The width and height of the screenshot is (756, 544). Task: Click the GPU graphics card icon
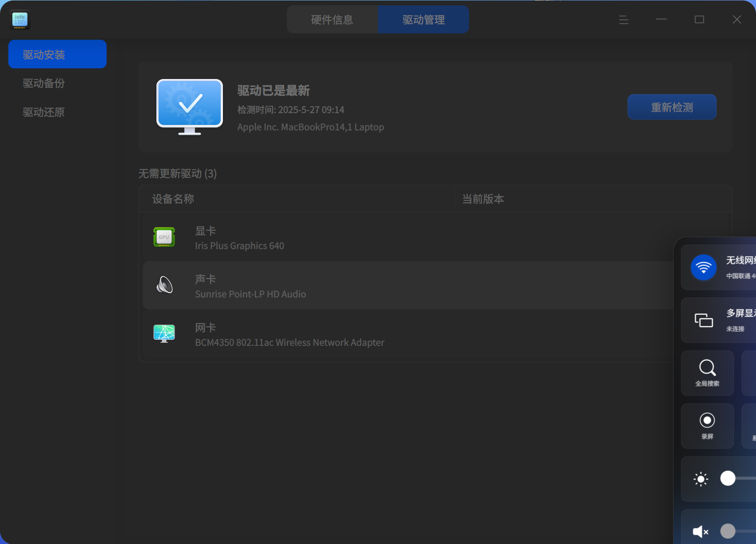pyautogui.click(x=164, y=237)
